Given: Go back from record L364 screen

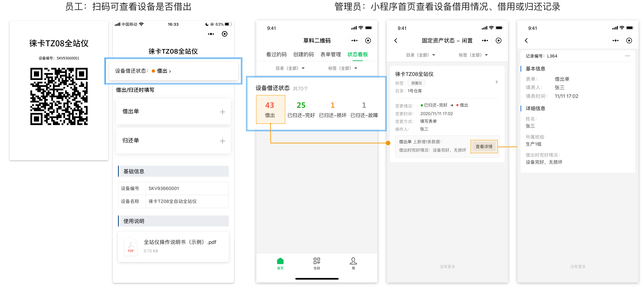Looking at the screenshot, I should [x=526, y=41].
